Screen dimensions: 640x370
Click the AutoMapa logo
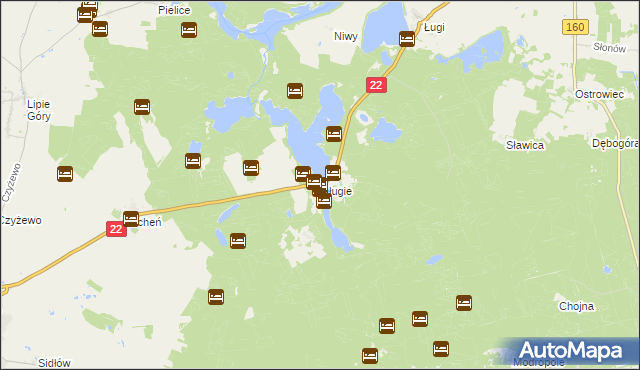(x=570, y=351)
